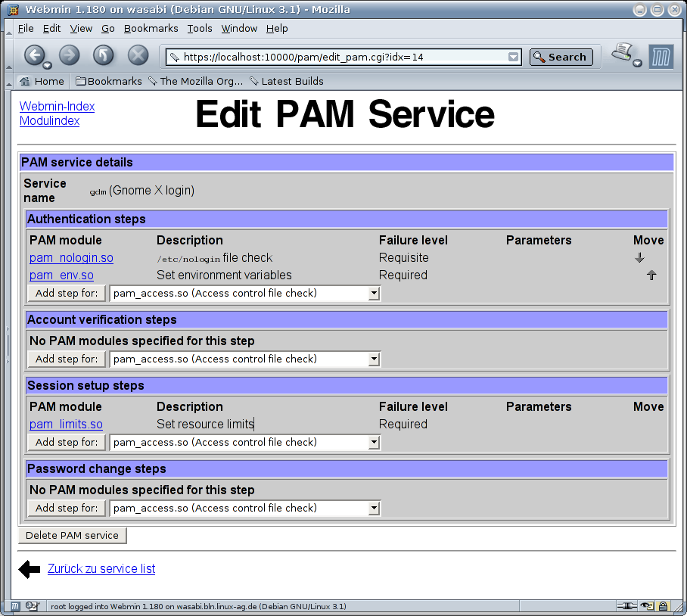Move pam_env.so up with arrow
The width and height of the screenshot is (687, 616).
click(651, 275)
